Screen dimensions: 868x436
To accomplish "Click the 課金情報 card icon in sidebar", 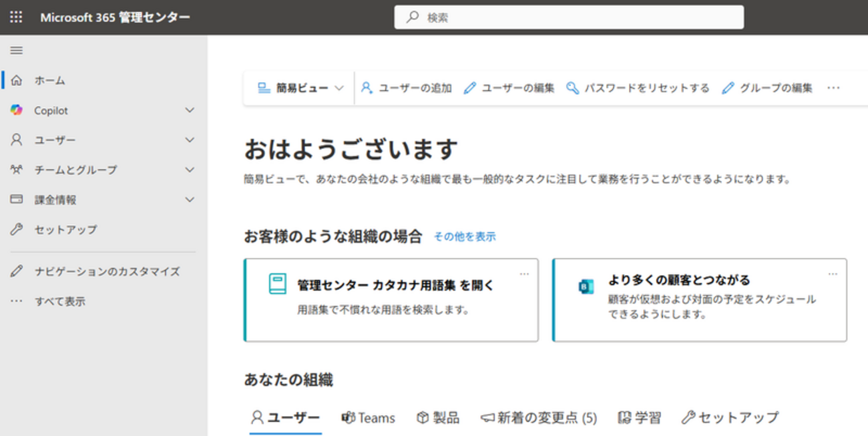I will [x=17, y=200].
